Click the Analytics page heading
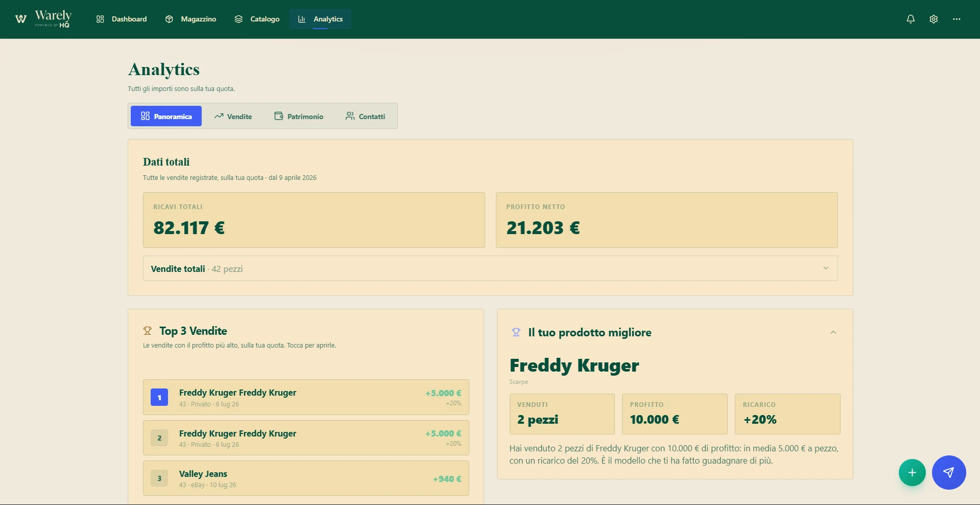The image size is (980, 505). click(x=164, y=70)
